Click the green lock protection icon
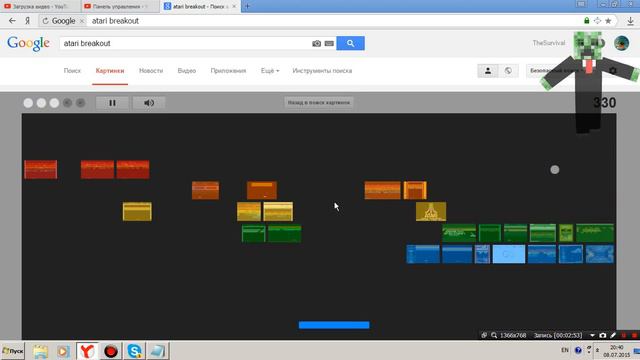640x360 pixels. click(587, 21)
